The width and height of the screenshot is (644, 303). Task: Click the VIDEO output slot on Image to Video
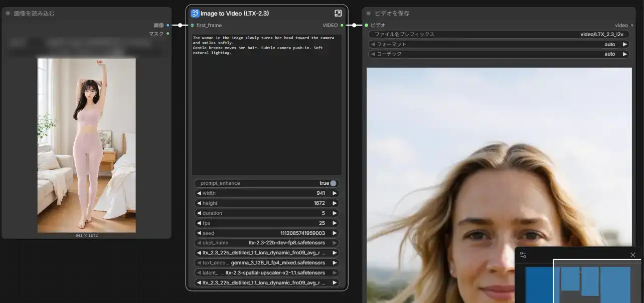[342, 25]
